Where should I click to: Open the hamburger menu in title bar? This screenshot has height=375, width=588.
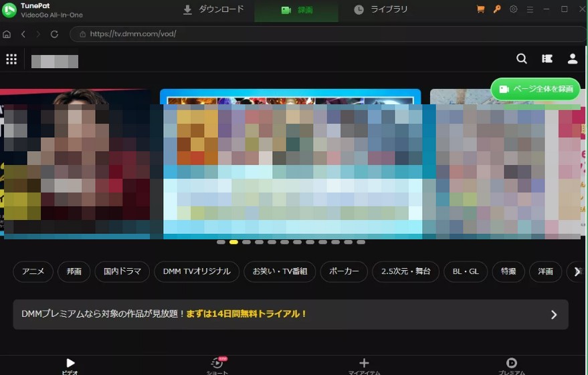[x=530, y=9]
